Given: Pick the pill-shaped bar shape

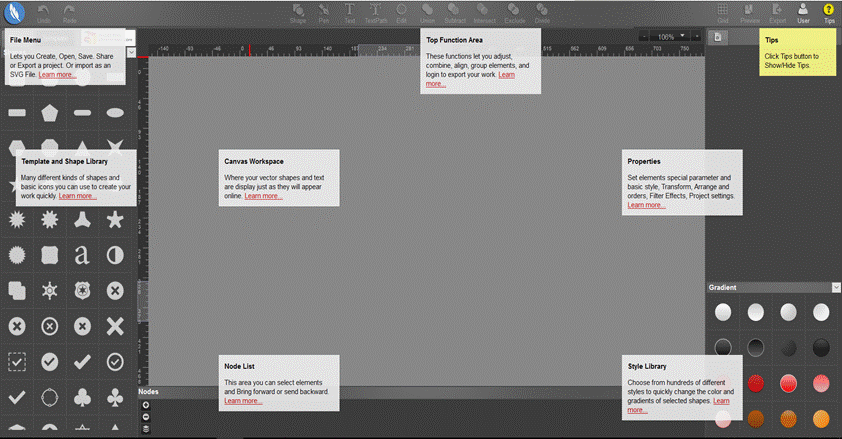Looking at the screenshot, I should click(x=82, y=113).
